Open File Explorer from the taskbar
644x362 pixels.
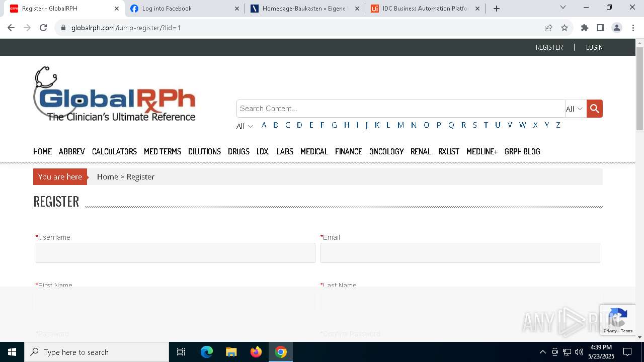point(231,352)
